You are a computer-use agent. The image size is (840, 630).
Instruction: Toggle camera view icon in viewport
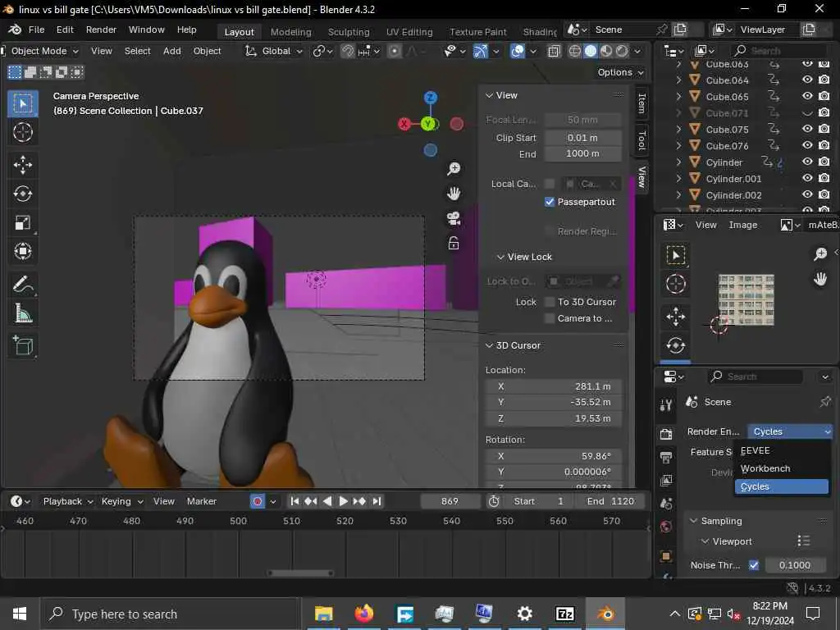pyautogui.click(x=454, y=218)
